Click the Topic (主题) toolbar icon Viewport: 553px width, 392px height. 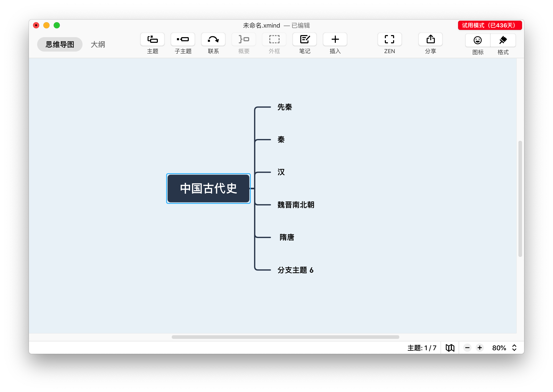click(x=152, y=39)
